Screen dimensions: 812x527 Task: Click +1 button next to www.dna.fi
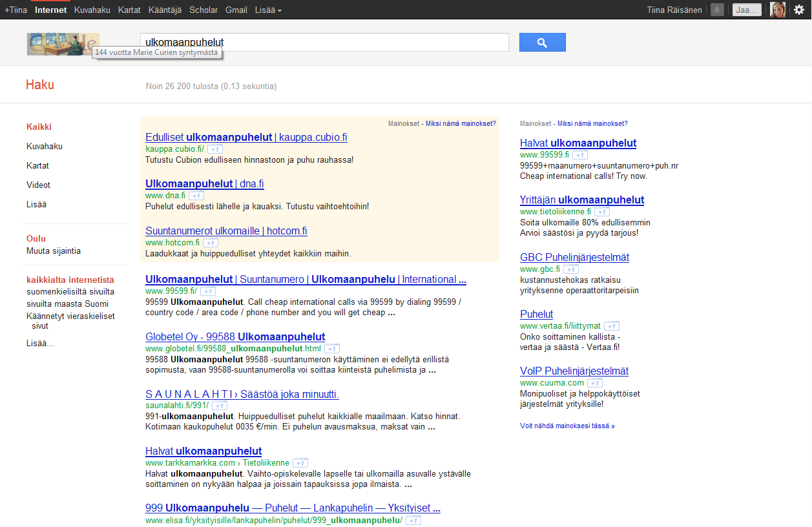tap(196, 196)
